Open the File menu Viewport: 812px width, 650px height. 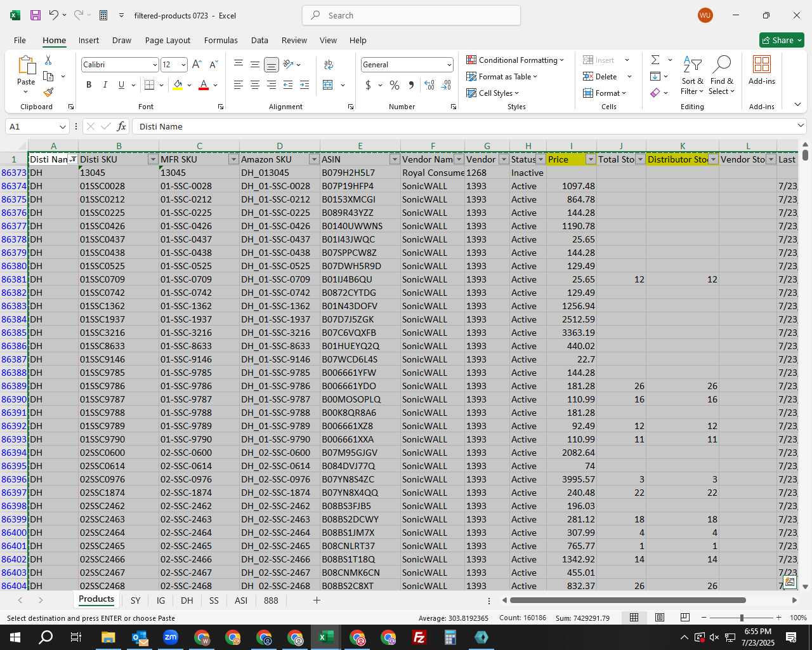click(20, 40)
